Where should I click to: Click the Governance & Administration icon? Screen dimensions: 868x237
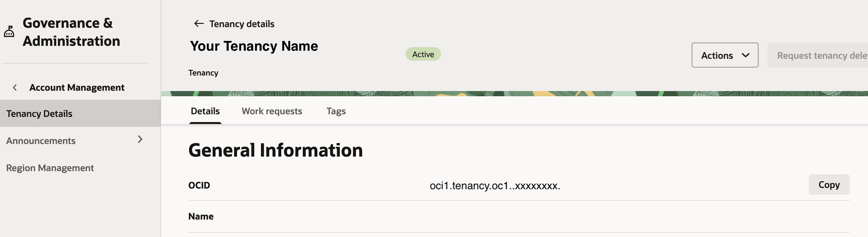[x=9, y=32]
